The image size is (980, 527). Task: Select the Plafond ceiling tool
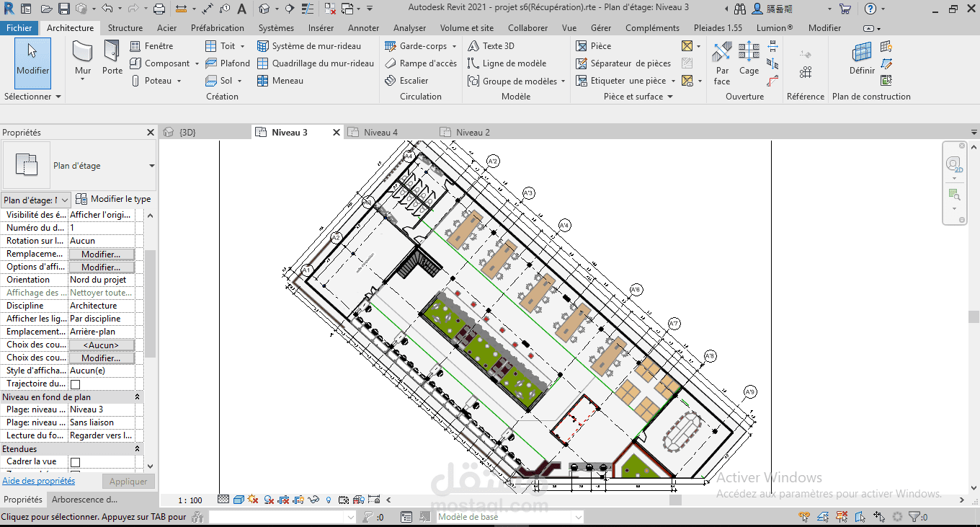pyautogui.click(x=227, y=63)
